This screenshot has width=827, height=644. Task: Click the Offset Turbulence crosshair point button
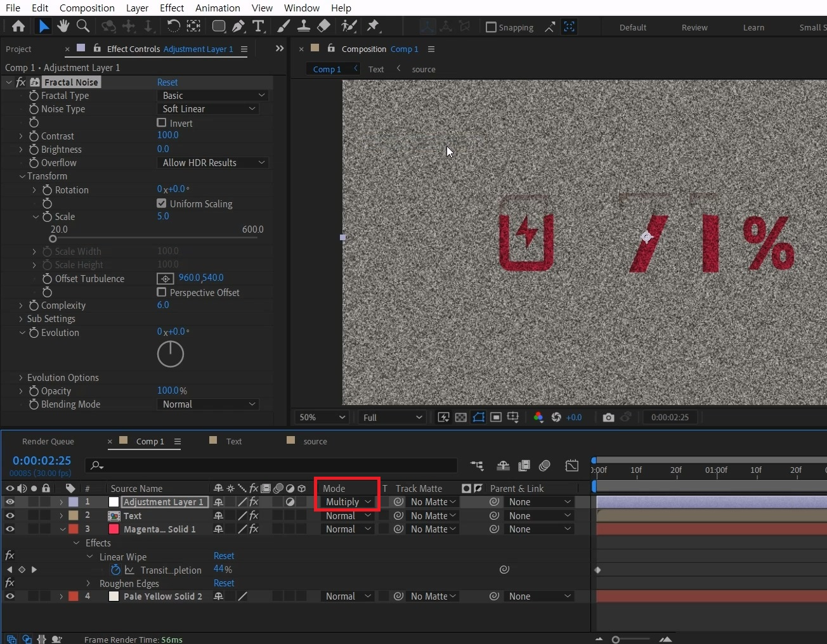165,278
